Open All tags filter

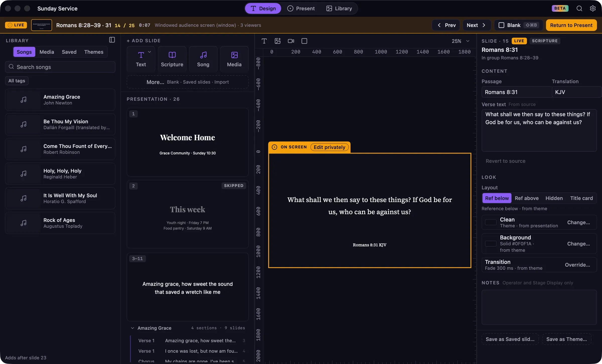pos(17,81)
